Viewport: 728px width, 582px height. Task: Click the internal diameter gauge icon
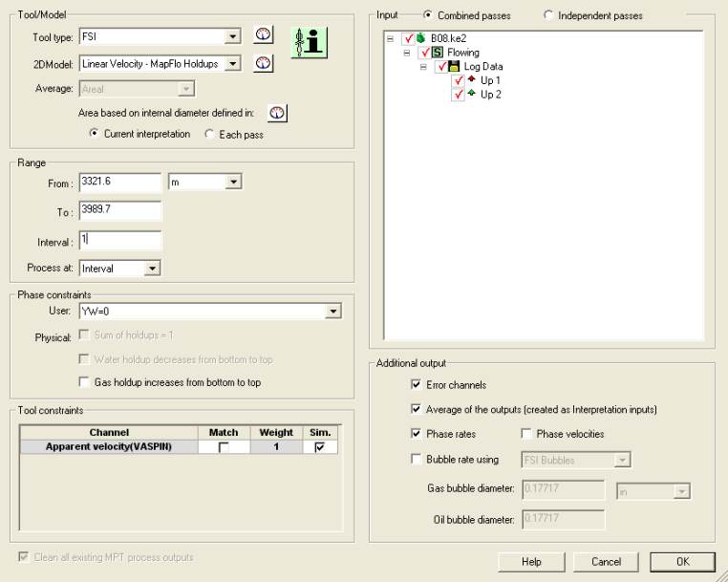[277, 113]
